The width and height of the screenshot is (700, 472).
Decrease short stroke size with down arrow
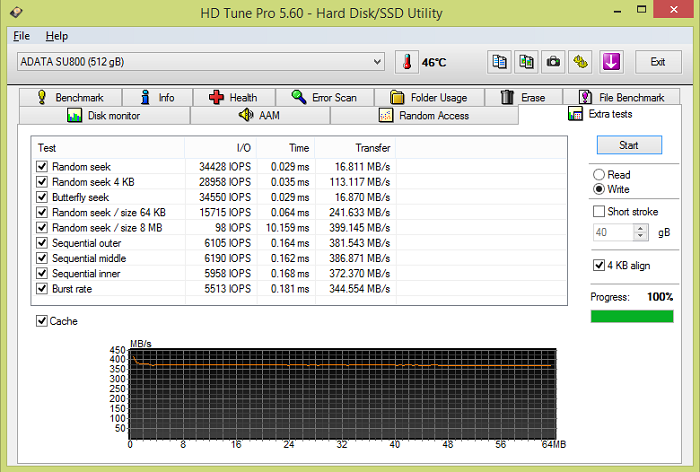[x=641, y=236]
